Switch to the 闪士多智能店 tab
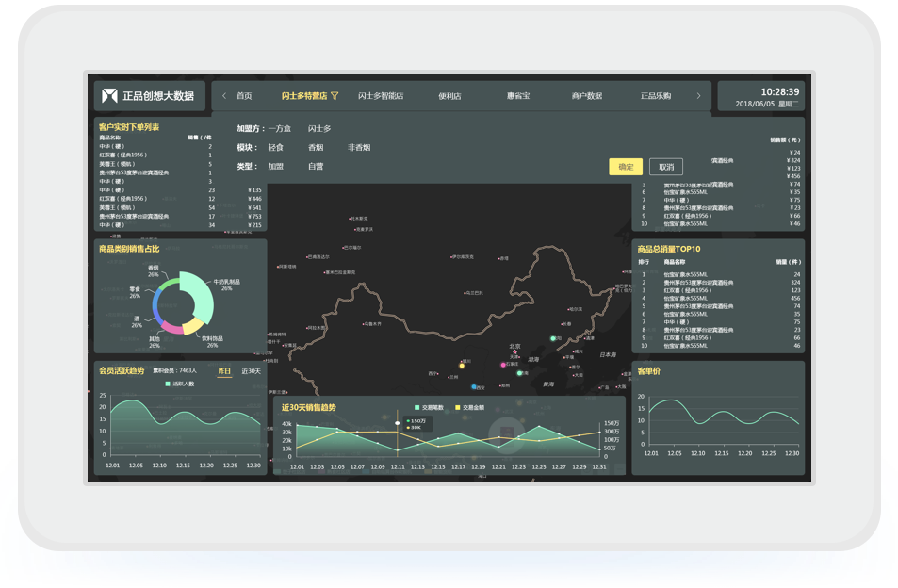 381,95
